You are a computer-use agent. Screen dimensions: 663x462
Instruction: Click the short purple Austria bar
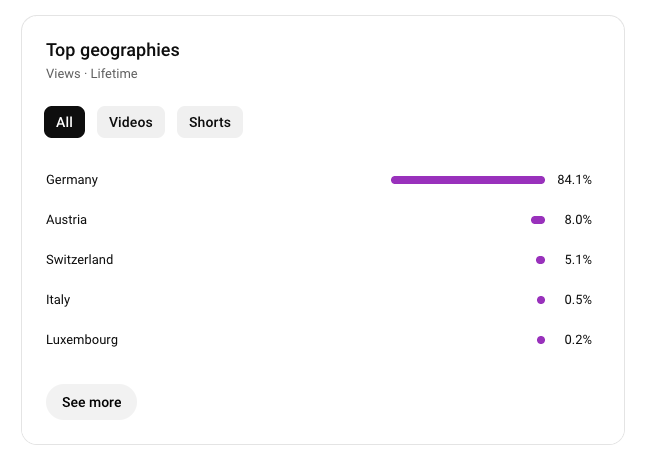[538, 220]
